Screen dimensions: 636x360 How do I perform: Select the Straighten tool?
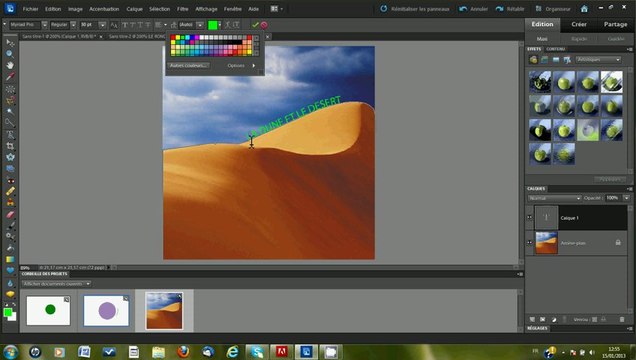(10, 168)
